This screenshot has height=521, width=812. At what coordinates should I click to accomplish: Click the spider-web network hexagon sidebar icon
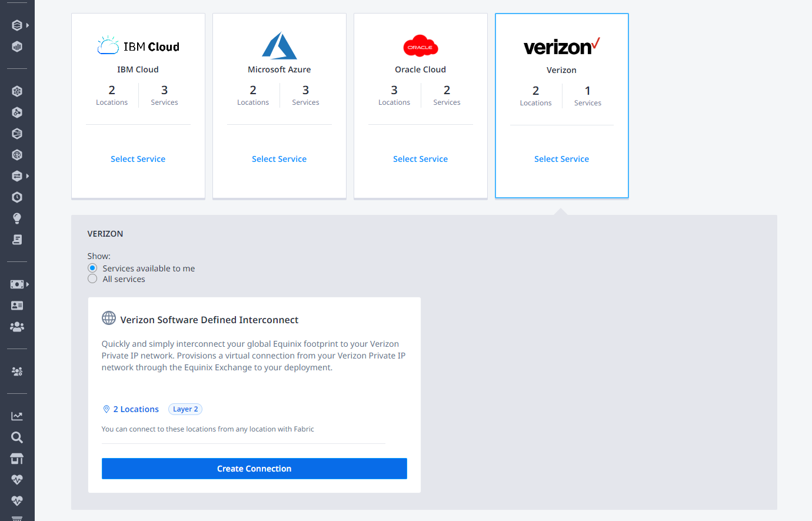17,91
